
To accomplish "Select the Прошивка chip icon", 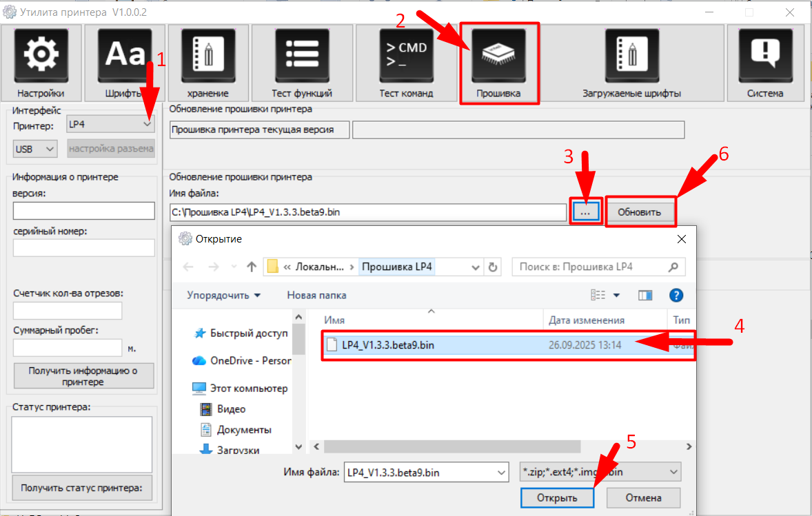I will 498,56.
